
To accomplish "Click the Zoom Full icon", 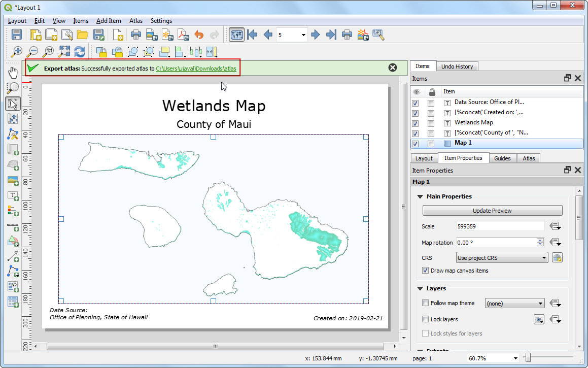I will coord(64,51).
